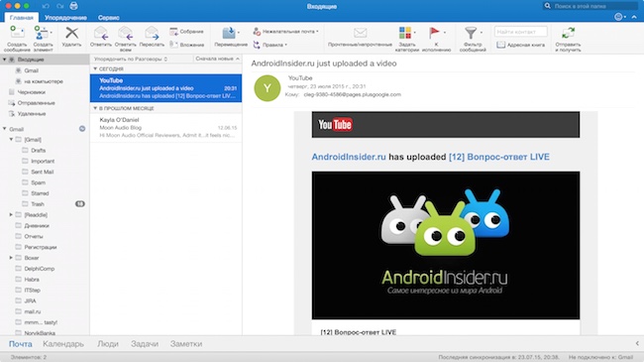Click the Follow up red flag icon

434,33
